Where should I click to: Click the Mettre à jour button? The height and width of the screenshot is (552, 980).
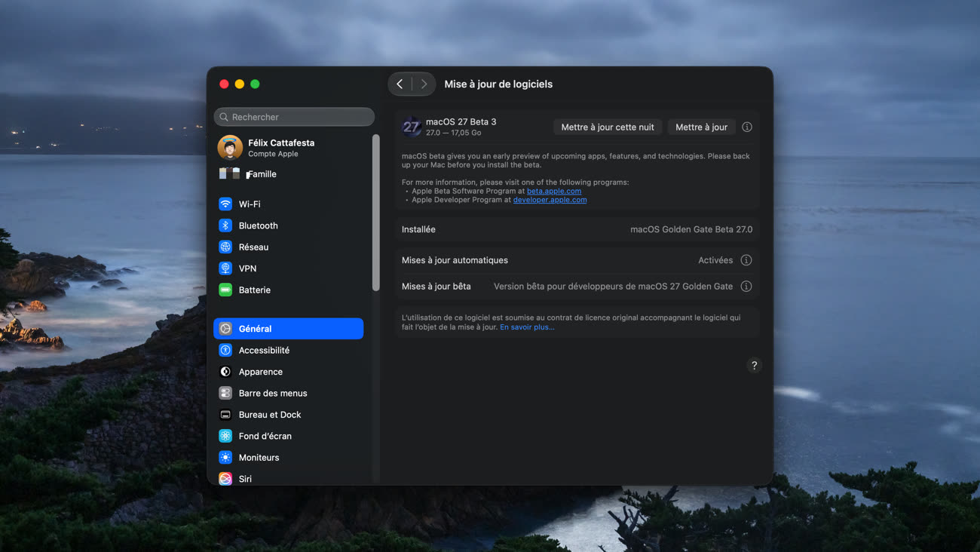[701, 127]
